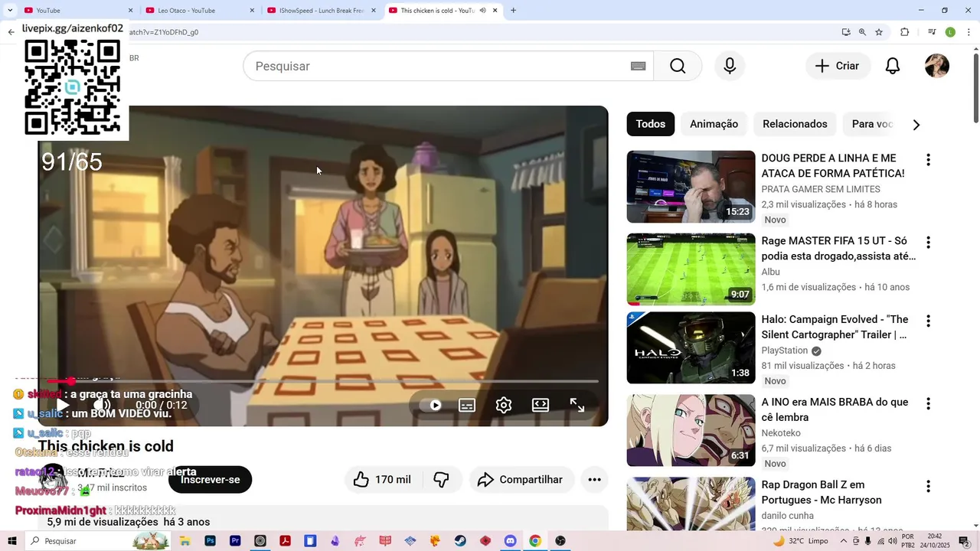This screenshot has height=551, width=980.
Task: Open player settings gear
Action: (x=504, y=406)
